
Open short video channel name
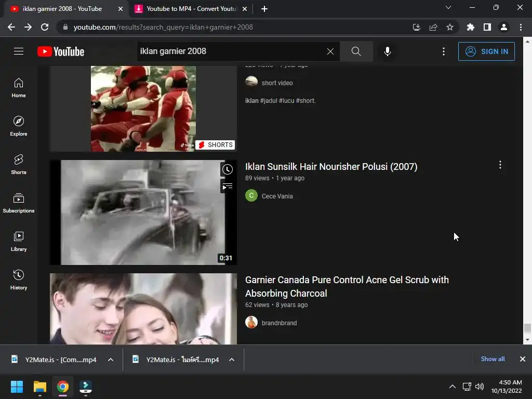click(x=277, y=83)
